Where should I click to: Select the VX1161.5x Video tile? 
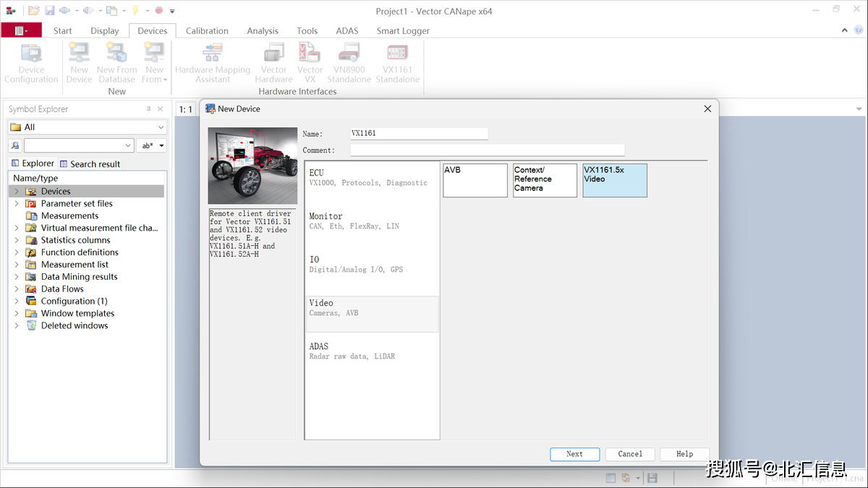pyautogui.click(x=615, y=180)
